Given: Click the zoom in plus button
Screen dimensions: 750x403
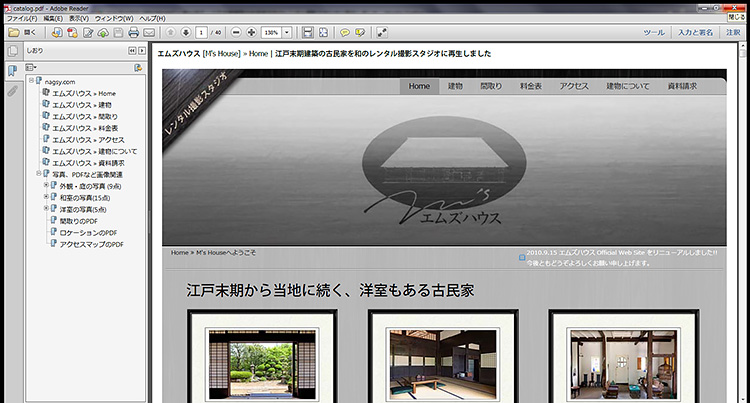Looking at the screenshot, I should 251,33.
